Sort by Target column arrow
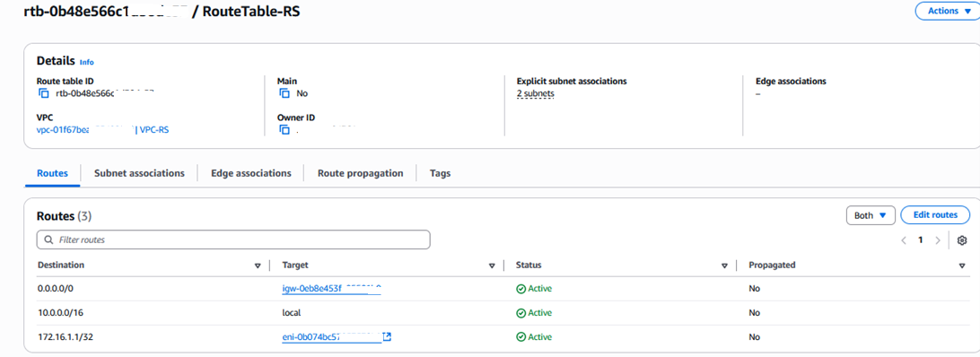This screenshot has height=357, width=980. click(492, 266)
